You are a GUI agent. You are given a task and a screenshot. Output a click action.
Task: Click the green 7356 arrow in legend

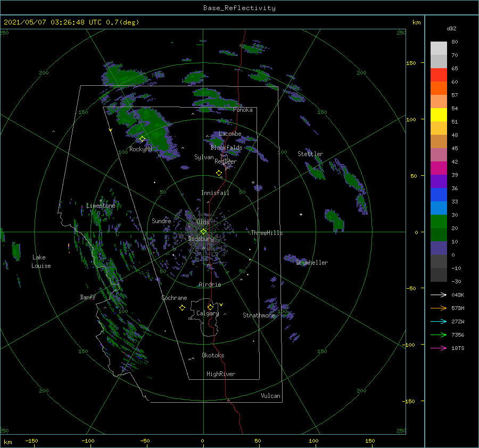[439, 335]
